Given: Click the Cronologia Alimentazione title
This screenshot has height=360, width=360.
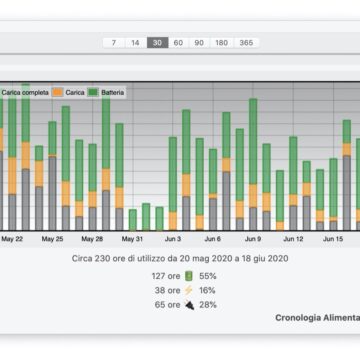Looking at the screenshot, I should point(317,318).
